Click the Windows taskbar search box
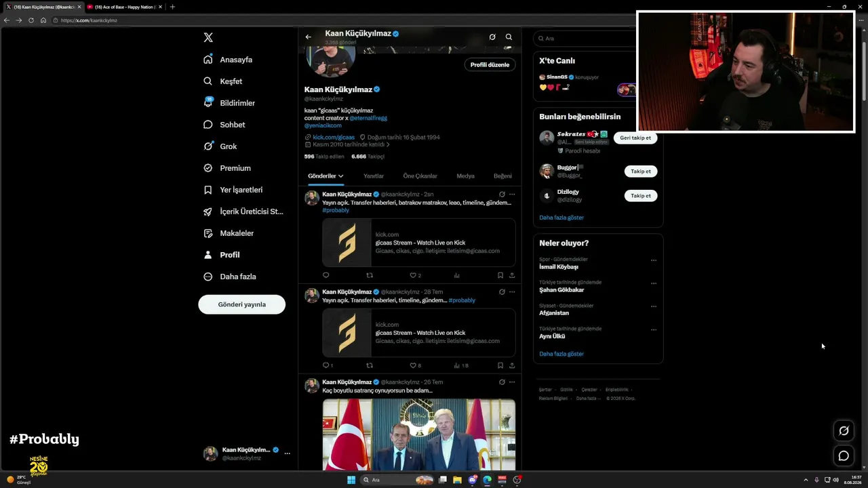 [x=397, y=480]
